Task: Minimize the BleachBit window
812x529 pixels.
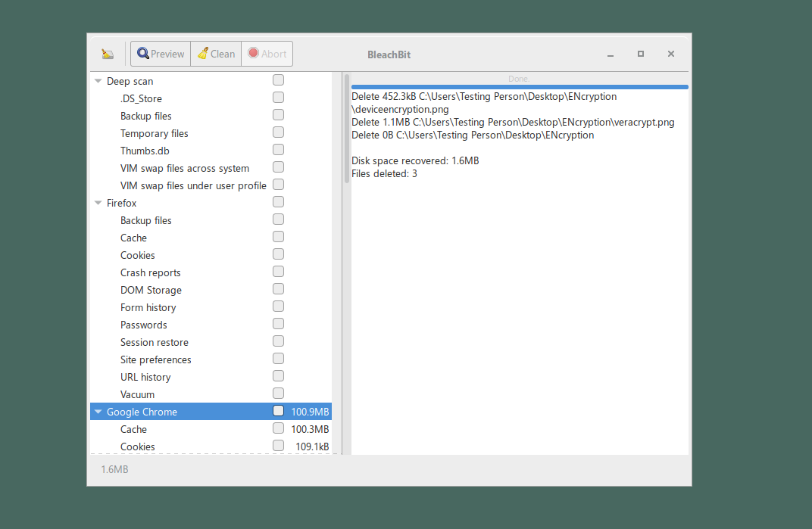Action: [611, 54]
